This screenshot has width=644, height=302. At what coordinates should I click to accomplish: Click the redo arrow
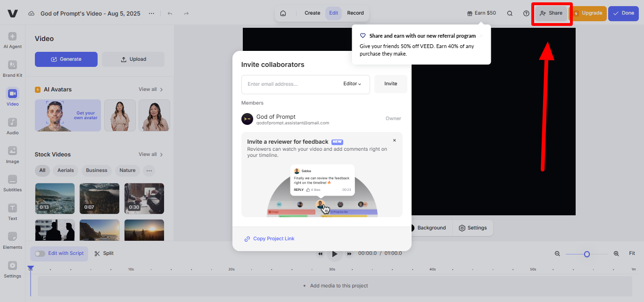(186, 14)
